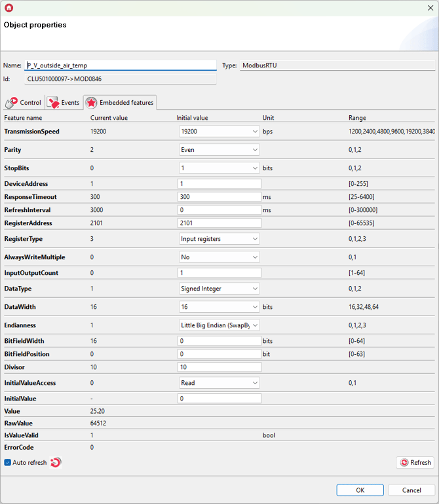Click the Events tab icon
This screenshot has height=504, width=439.
(53, 103)
